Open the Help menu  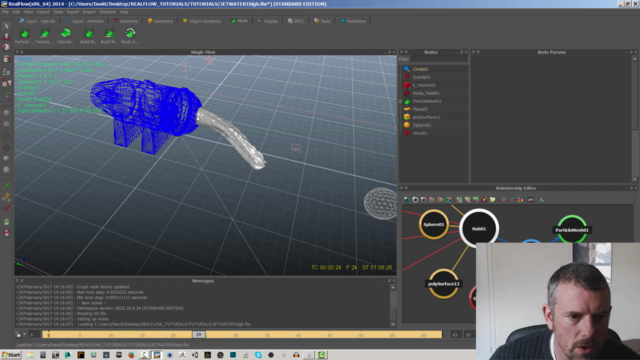[124, 12]
